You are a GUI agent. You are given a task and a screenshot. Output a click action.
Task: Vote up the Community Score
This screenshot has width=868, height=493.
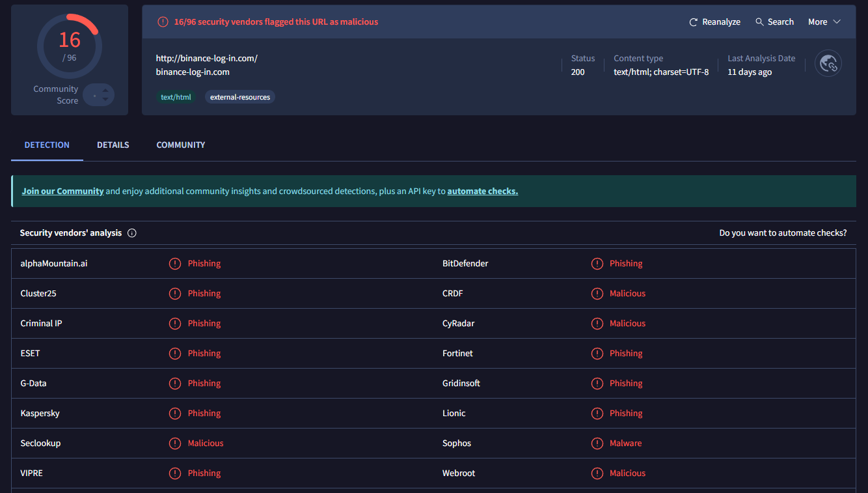point(105,90)
